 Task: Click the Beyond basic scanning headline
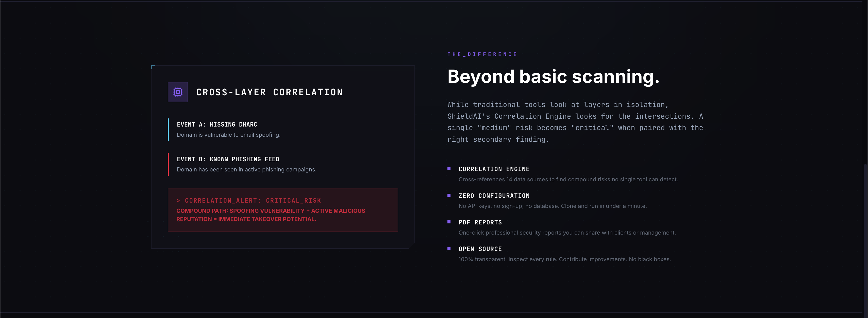pos(553,76)
